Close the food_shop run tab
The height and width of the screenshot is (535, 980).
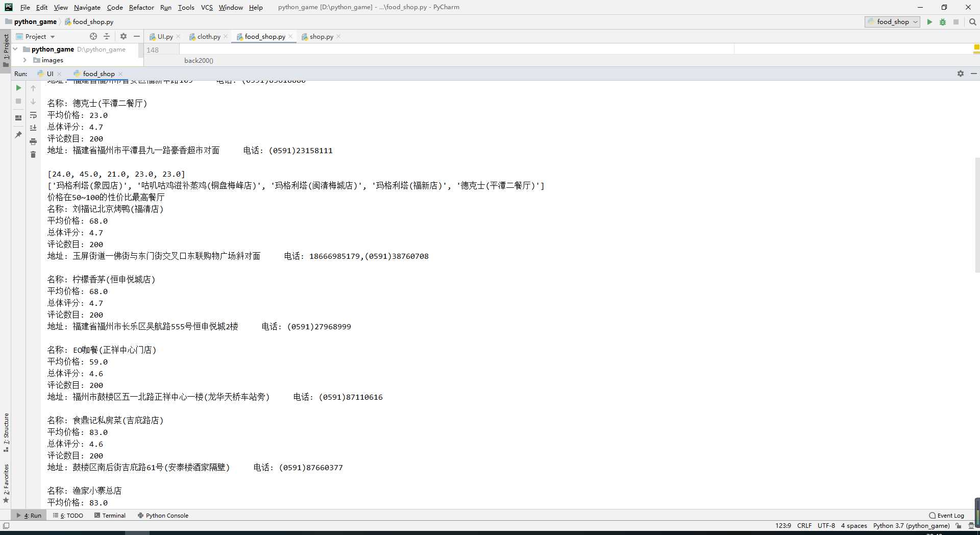(120, 74)
